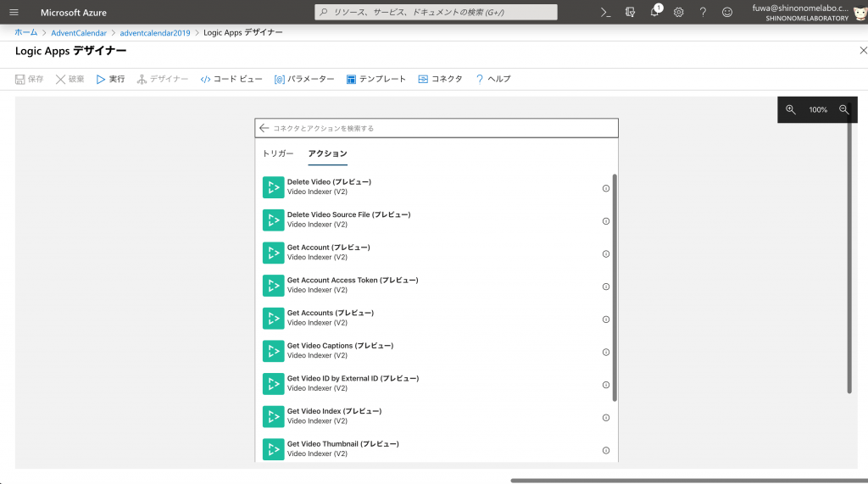The height and width of the screenshot is (484, 868).
Task: Go to ホーム breadcrumb
Action: point(26,33)
